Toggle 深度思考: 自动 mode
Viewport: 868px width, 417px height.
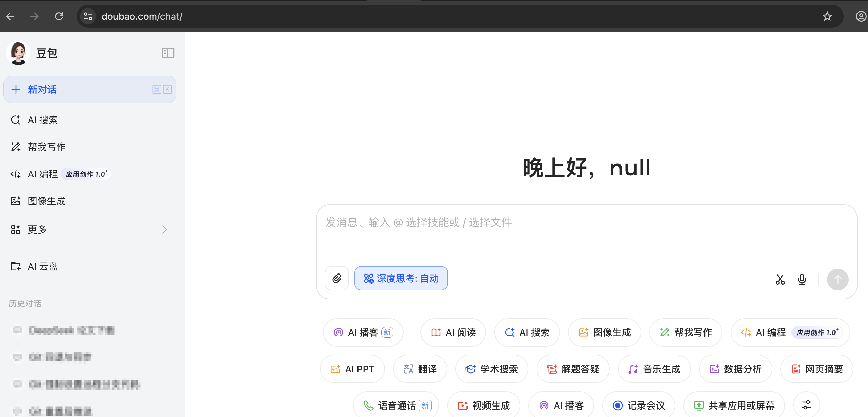(x=401, y=278)
